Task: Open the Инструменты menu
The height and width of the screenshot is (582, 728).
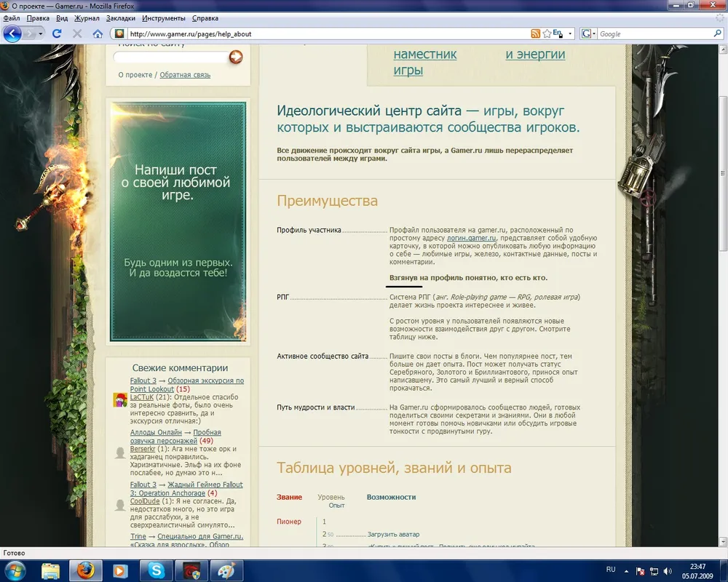Action: click(x=164, y=17)
